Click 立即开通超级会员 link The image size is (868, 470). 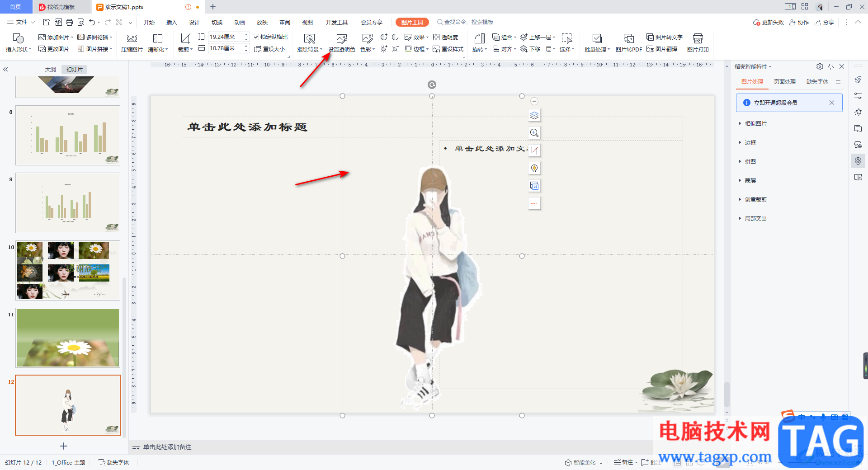click(775, 103)
